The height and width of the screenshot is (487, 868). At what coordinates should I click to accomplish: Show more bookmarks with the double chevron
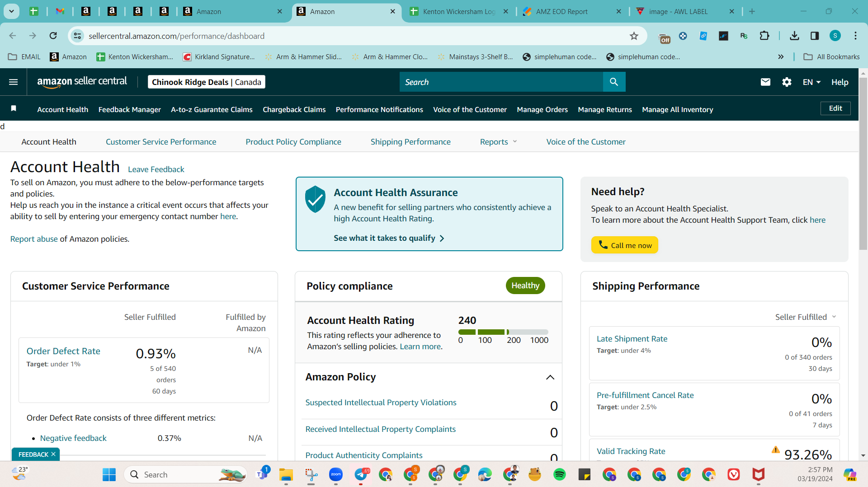[x=781, y=56]
